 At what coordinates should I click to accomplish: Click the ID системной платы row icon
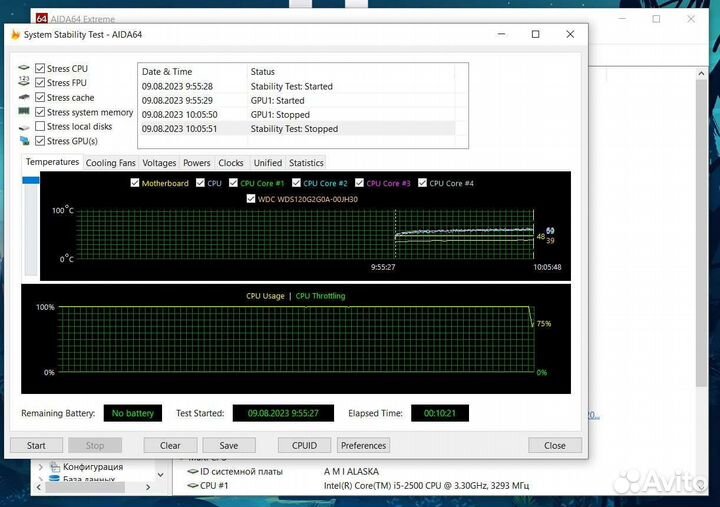[x=192, y=472]
